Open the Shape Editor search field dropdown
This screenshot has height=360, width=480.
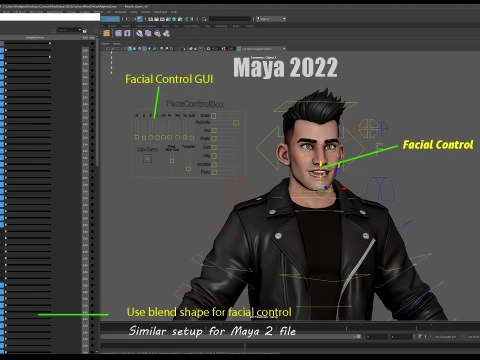click(80, 30)
